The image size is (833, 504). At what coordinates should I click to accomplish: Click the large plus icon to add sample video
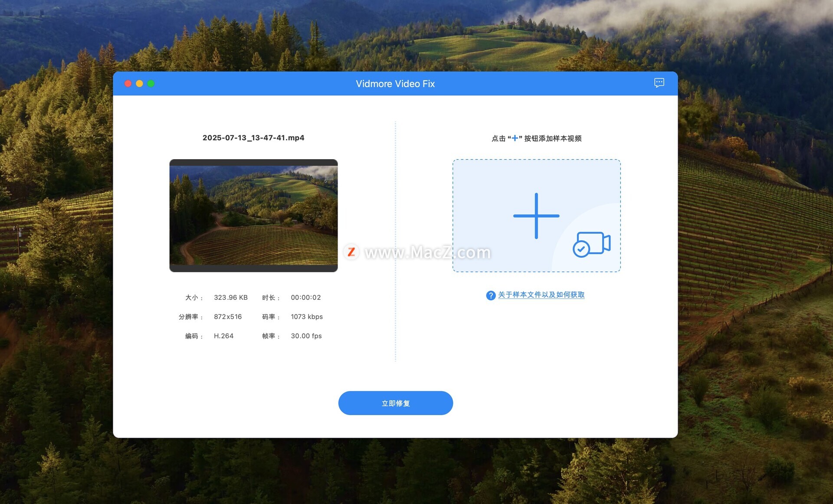[536, 216]
